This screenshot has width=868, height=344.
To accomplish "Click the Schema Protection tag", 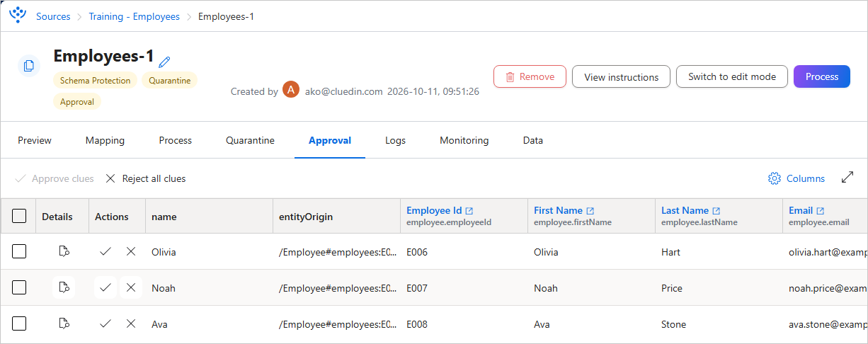I will (x=96, y=81).
